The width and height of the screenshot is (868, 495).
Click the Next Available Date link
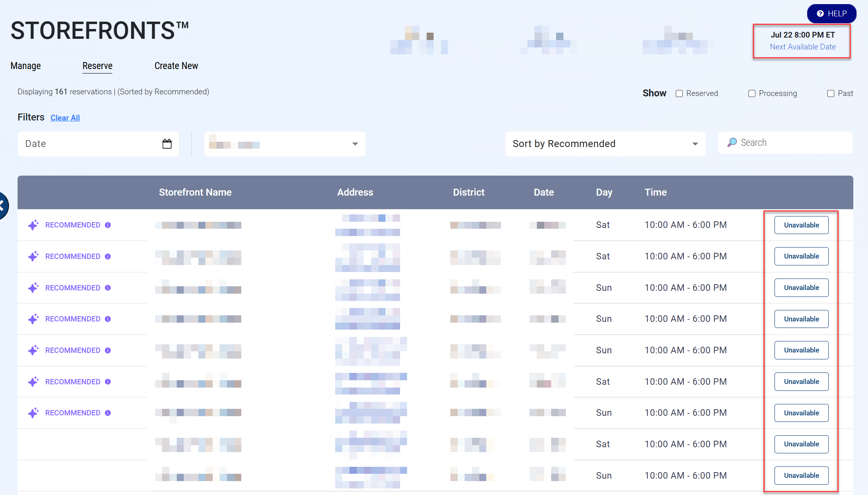802,47
